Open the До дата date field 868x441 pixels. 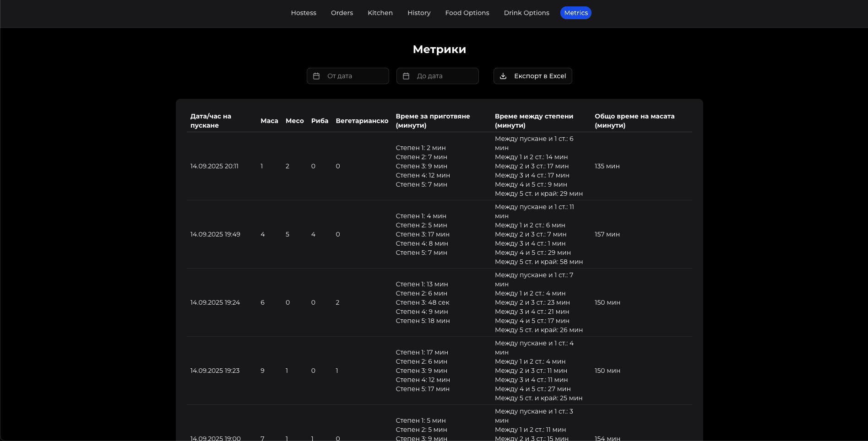tap(438, 76)
